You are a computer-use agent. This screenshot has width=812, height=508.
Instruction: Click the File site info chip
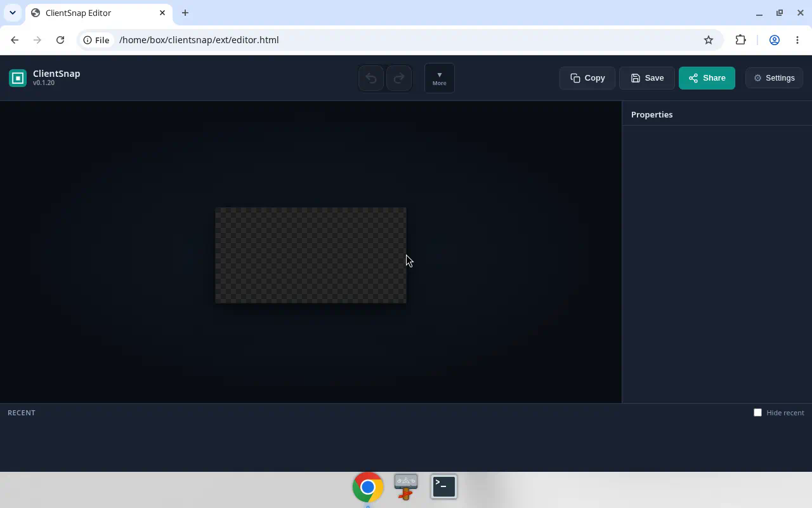[x=96, y=40]
